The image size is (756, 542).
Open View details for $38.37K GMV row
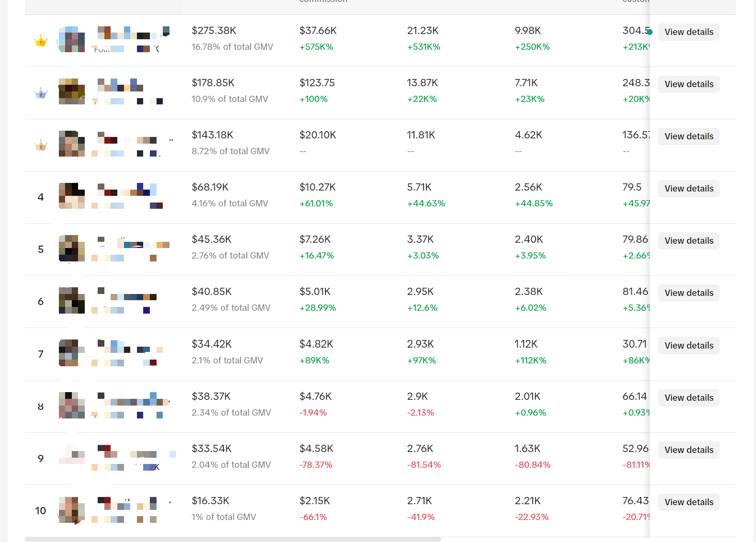(x=688, y=398)
